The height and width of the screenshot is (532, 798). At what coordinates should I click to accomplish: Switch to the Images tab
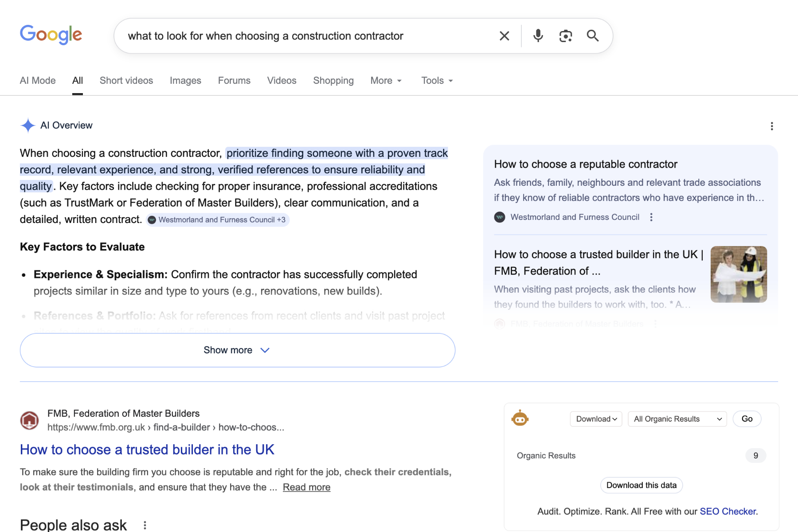click(185, 81)
